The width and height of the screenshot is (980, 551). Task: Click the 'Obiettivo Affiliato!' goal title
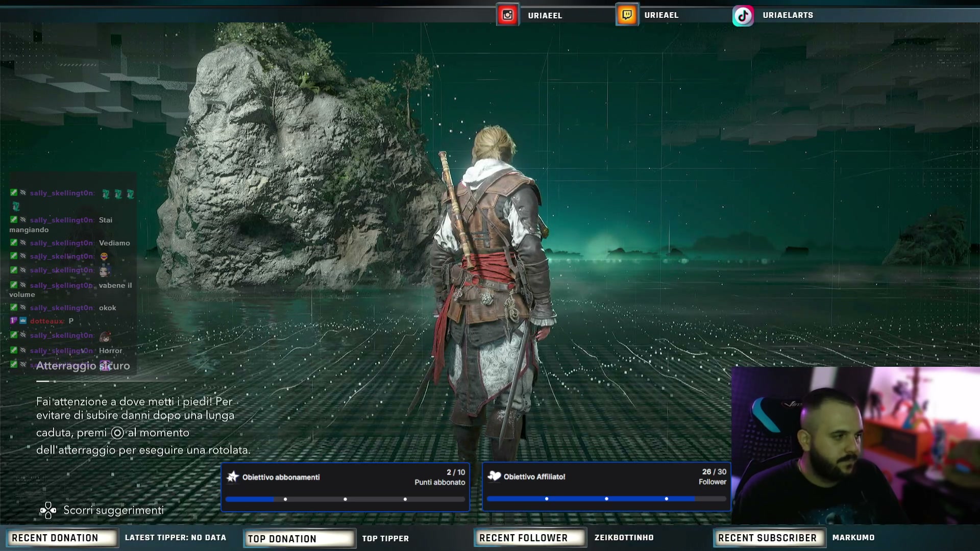click(534, 477)
